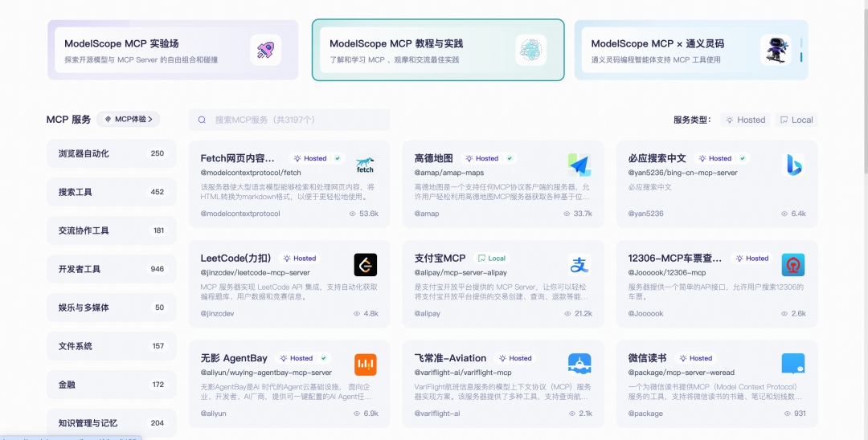This screenshot has height=440, width=868.
Task: Open the 支付宝MCP card title
Action: (x=440, y=259)
